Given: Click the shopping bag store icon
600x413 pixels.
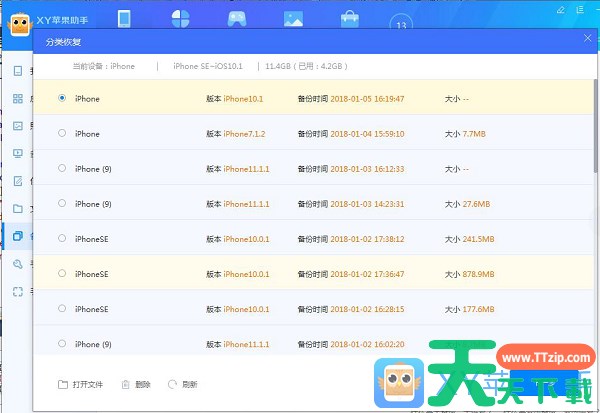Looking at the screenshot, I should click(x=349, y=19).
